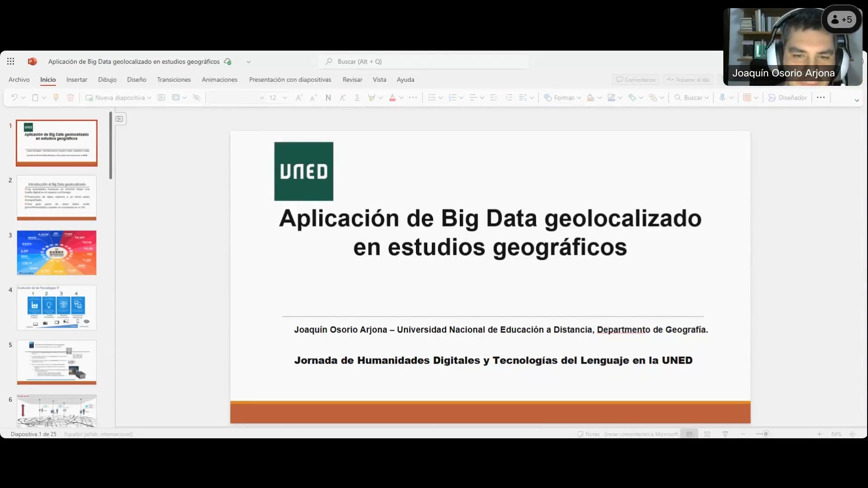This screenshot has height=488, width=868.
Task: Open the Transiciones menu tab
Action: point(174,79)
